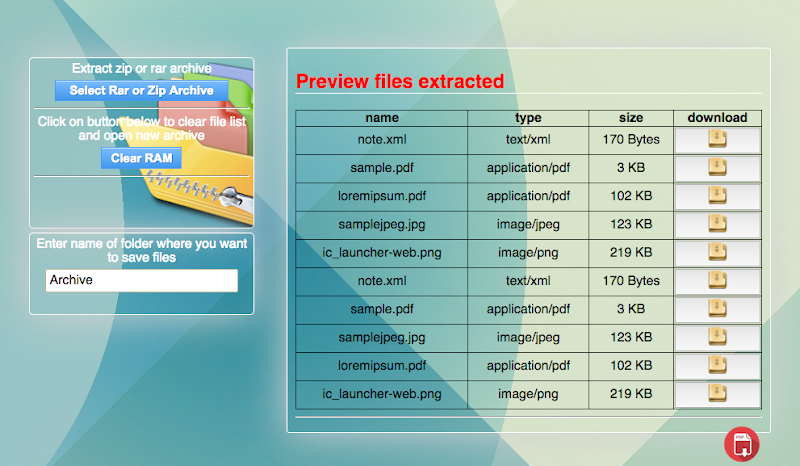Click 219 KB size in fifth row
The width and height of the screenshot is (800, 466).
click(x=631, y=253)
